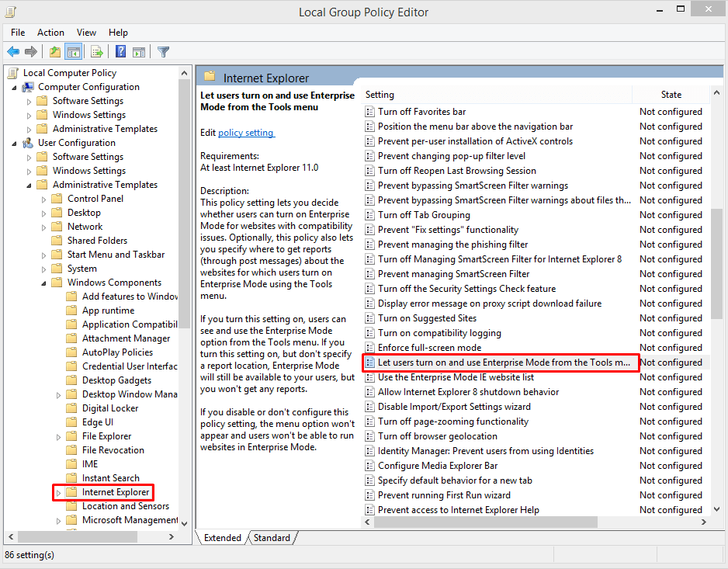This screenshot has height=569, width=728.
Task: Collapse the User Configuration node
Action: tap(14, 143)
